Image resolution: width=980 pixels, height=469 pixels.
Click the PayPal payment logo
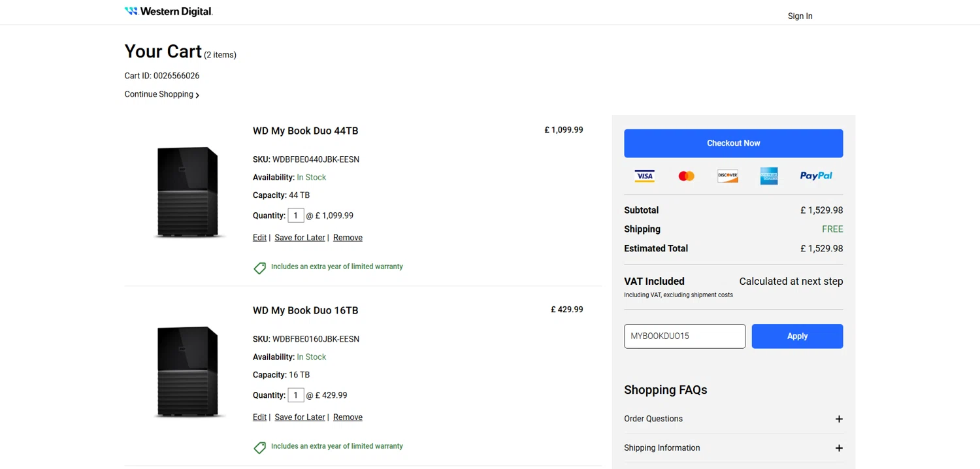coord(816,176)
